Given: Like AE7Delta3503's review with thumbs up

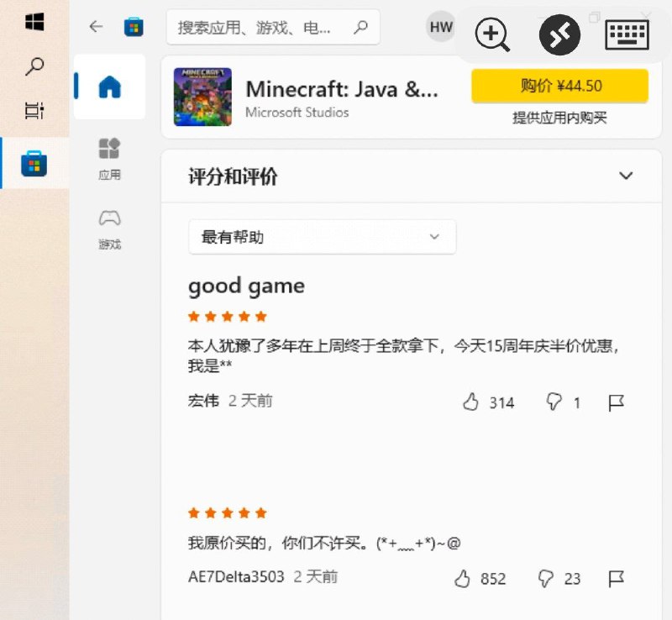Looking at the screenshot, I should (462, 578).
